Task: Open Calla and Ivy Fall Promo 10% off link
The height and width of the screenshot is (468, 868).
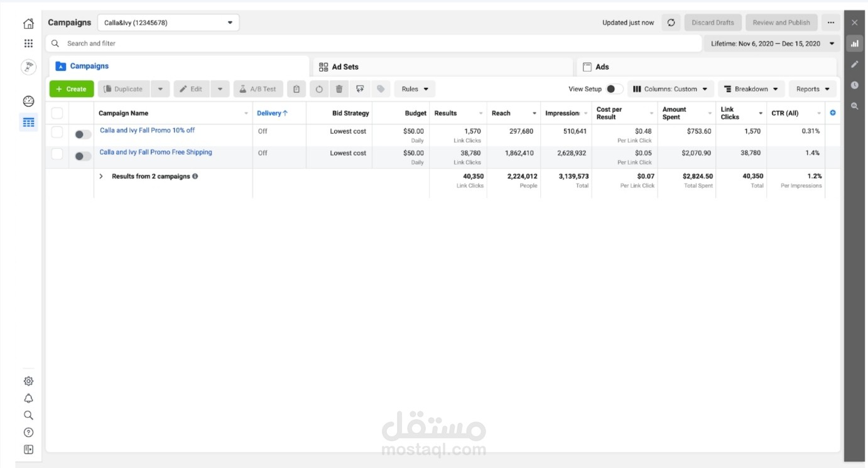Action: click(148, 131)
